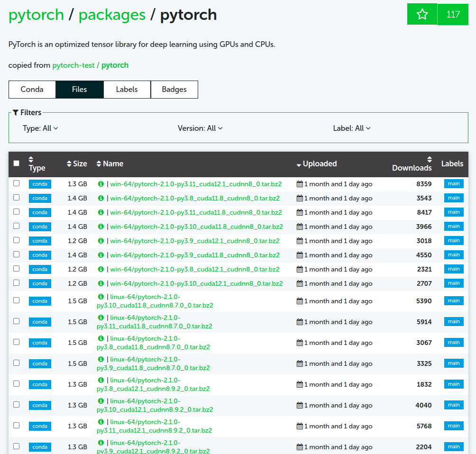Switch to the Labels tab

click(127, 90)
